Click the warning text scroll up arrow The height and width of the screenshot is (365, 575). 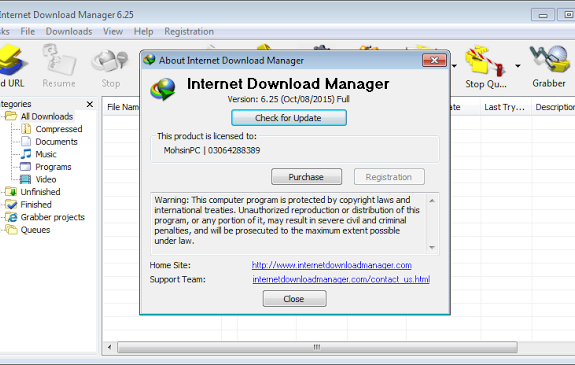432,201
